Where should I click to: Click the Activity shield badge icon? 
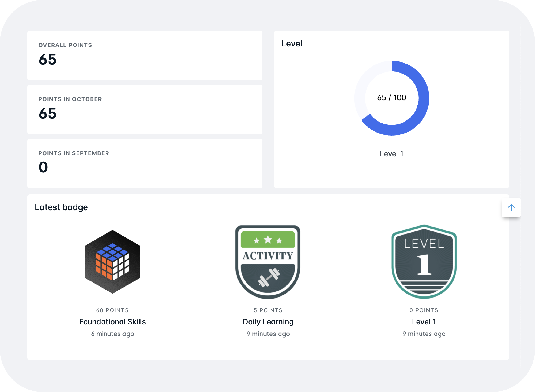268,262
